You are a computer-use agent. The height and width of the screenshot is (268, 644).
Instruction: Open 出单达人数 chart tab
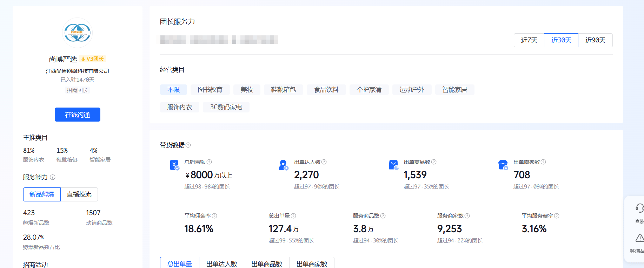pos(222,264)
